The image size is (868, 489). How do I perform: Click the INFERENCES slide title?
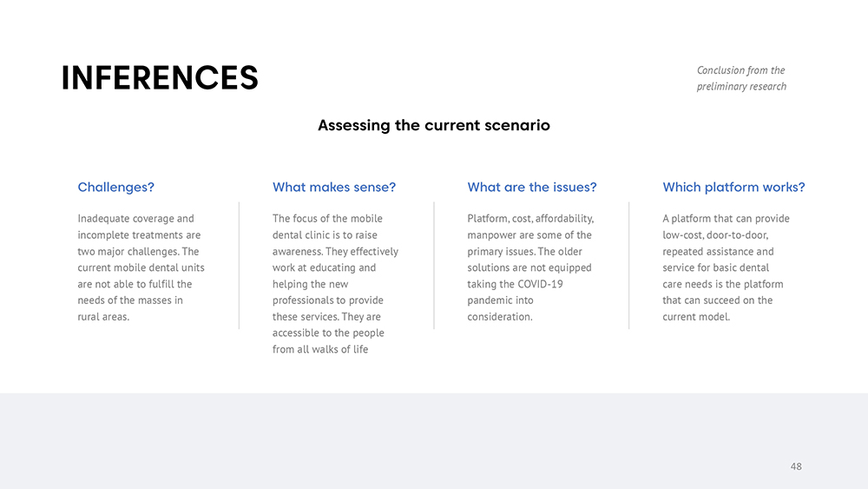click(160, 78)
